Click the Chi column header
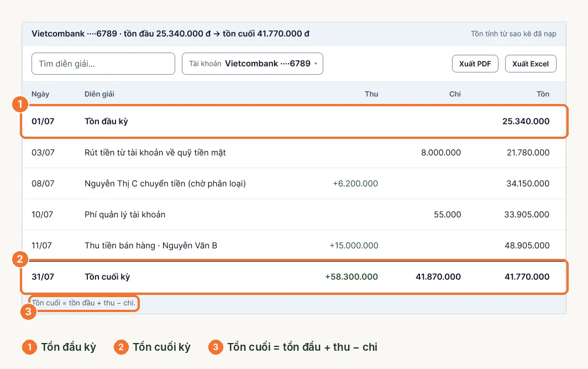 click(455, 94)
